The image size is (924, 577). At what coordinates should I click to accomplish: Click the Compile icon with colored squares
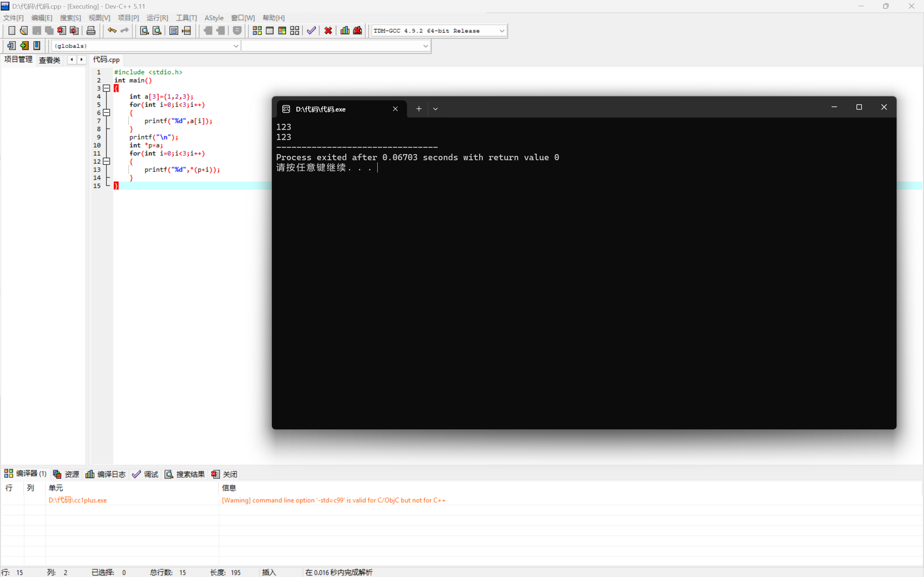(257, 31)
